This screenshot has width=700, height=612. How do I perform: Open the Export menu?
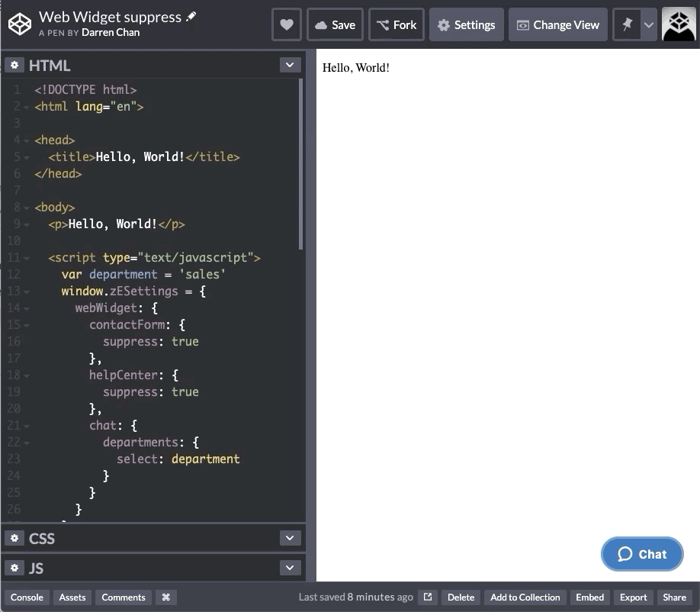[633, 598]
